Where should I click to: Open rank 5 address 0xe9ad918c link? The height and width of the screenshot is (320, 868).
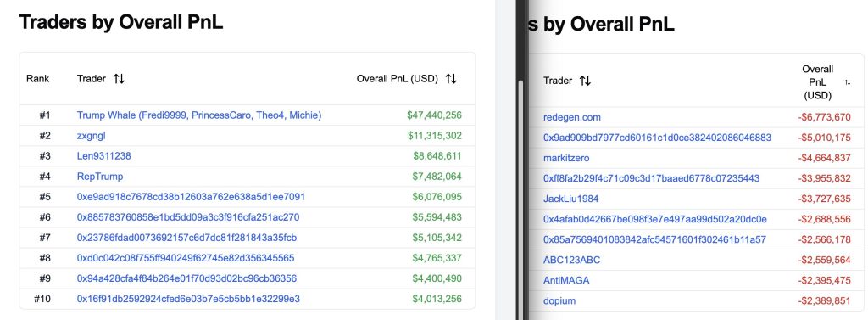(191, 197)
